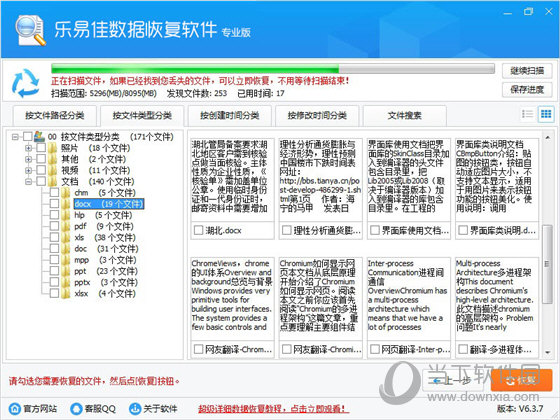Open the 文件搜索 tab
Image resolution: width=560 pixels, height=420 pixels.
[405, 116]
